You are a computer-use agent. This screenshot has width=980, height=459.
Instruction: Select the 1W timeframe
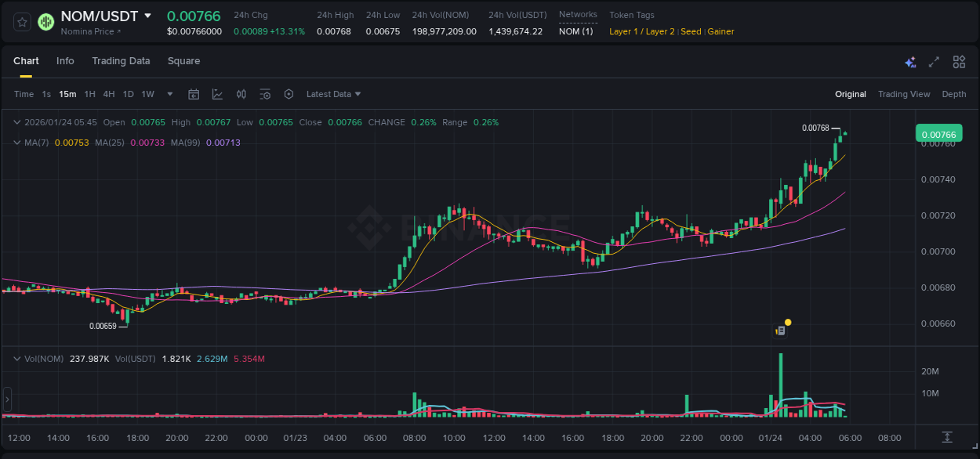[x=147, y=93]
